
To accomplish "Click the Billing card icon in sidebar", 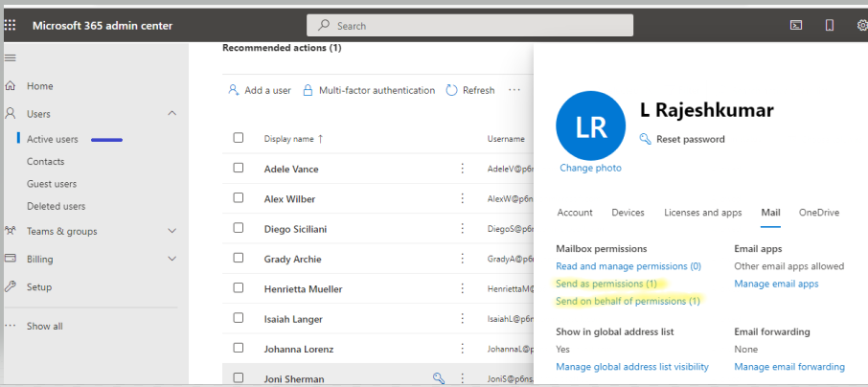I will [10, 259].
